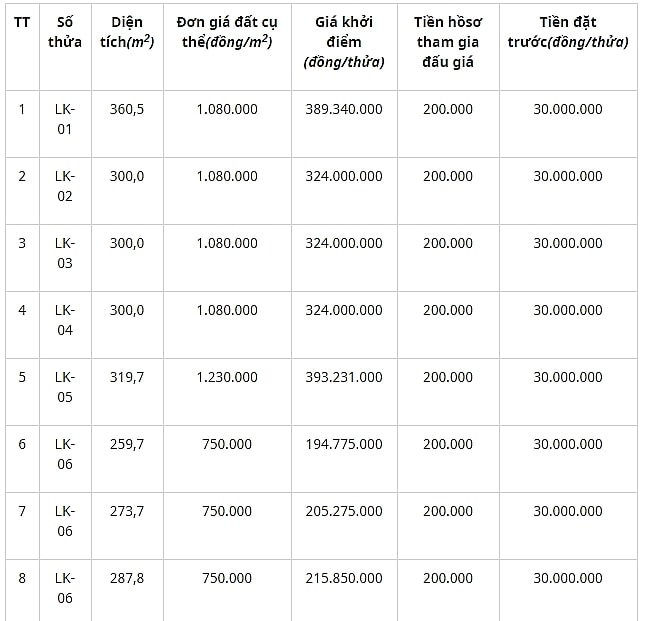
Task: Select unit price 1.230.000
Action: pyautogui.click(x=227, y=377)
